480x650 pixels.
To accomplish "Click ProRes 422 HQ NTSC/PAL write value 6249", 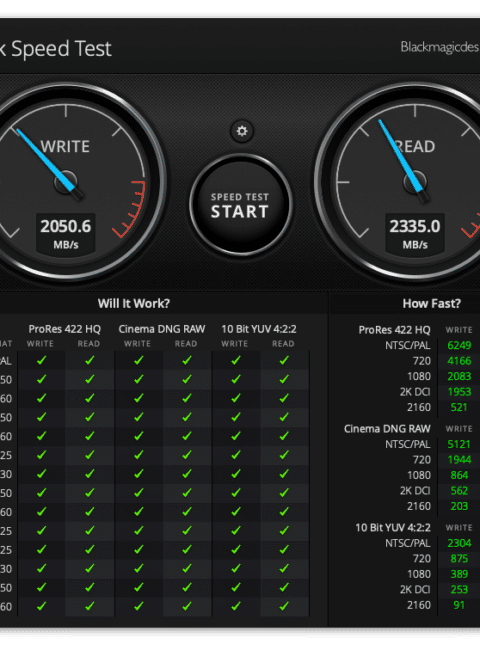I will [x=459, y=345].
